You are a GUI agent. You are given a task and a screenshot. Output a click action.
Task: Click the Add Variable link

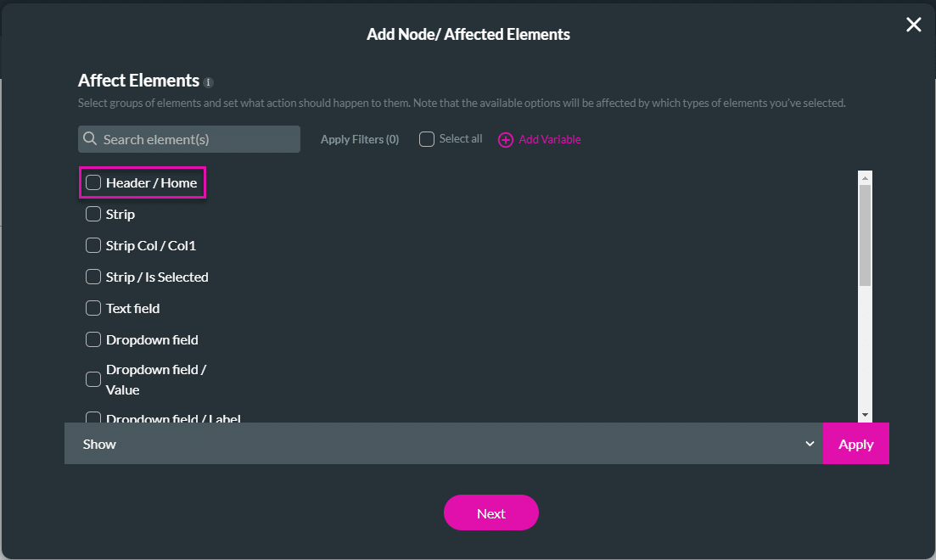(550, 139)
